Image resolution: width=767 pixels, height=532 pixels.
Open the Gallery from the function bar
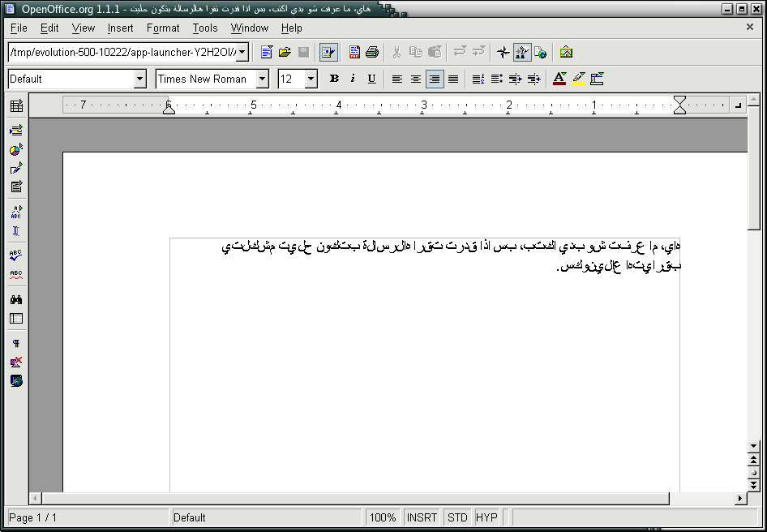(565, 52)
